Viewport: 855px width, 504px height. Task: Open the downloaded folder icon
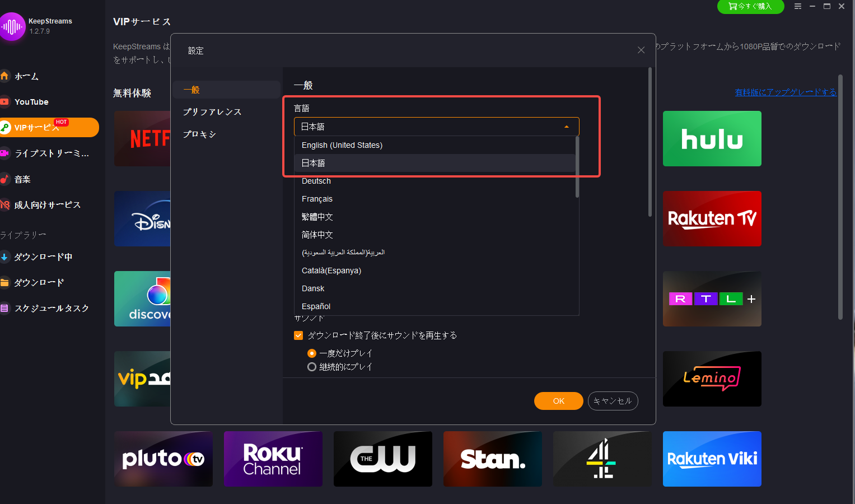click(5, 283)
